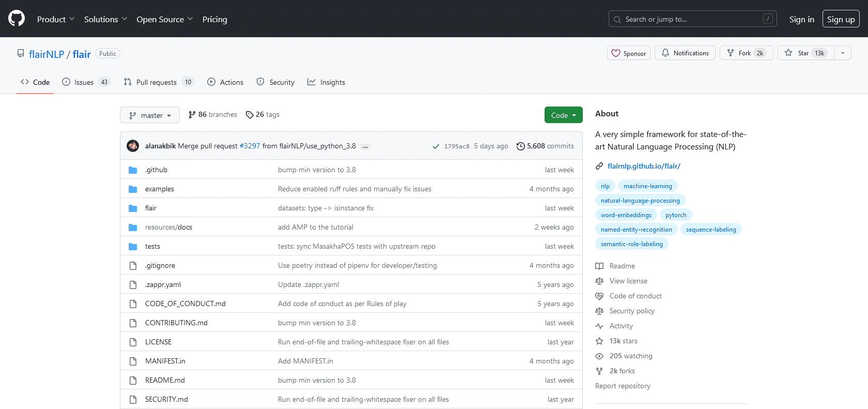The height and width of the screenshot is (409, 868).
Task: Select the named-entity-recognition topic tag
Action: point(637,229)
